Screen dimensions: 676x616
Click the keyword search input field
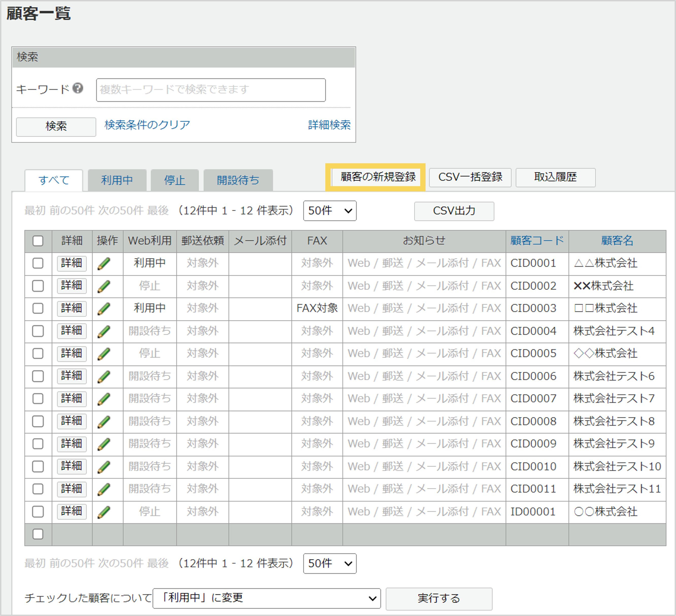(211, 90)
